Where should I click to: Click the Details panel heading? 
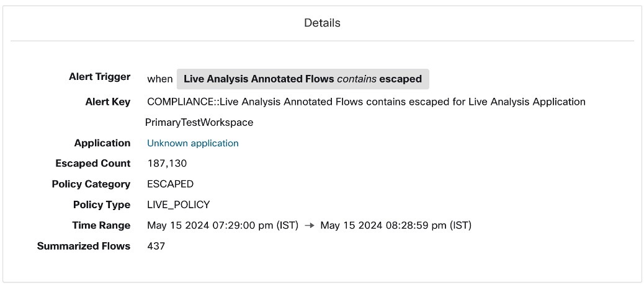322,23
